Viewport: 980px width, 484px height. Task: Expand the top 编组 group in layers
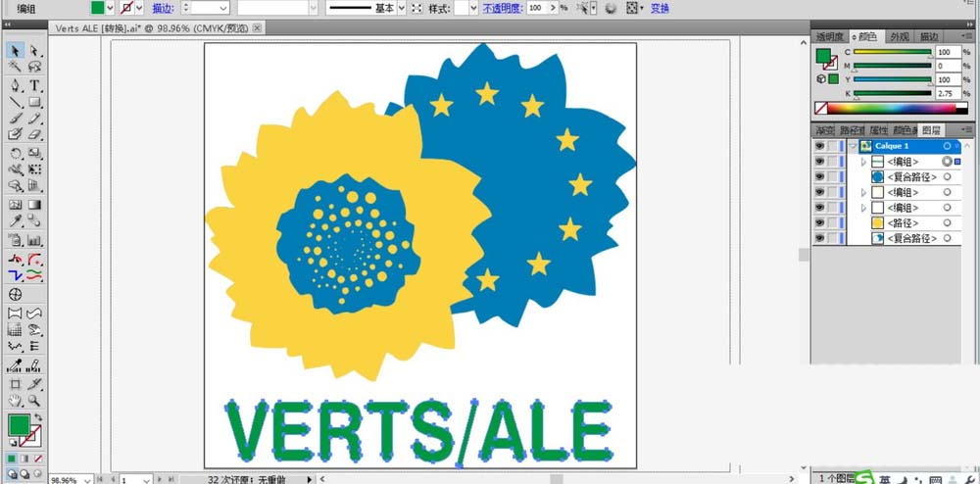[x=863, y=161]
